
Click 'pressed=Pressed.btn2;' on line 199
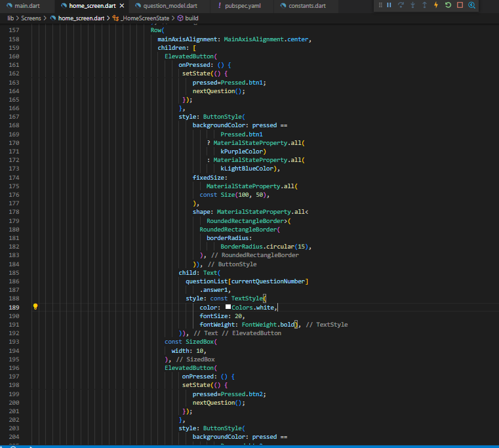(x=229, y=394)
